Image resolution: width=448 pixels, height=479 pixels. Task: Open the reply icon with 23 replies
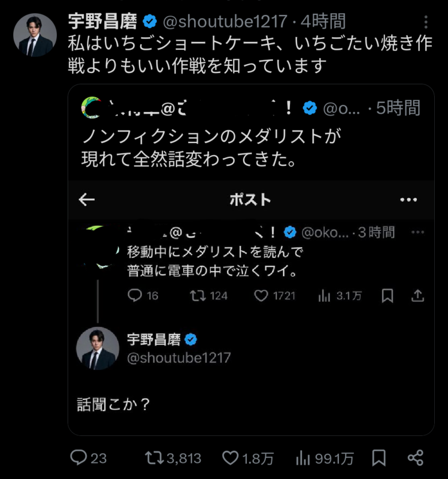coord(78,458)
